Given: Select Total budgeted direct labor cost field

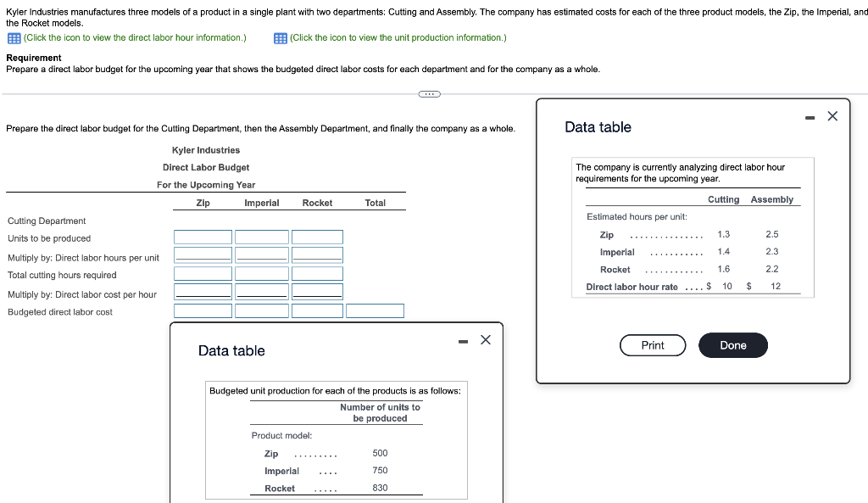Looking at the screenshot, I should tap(376, 310).
